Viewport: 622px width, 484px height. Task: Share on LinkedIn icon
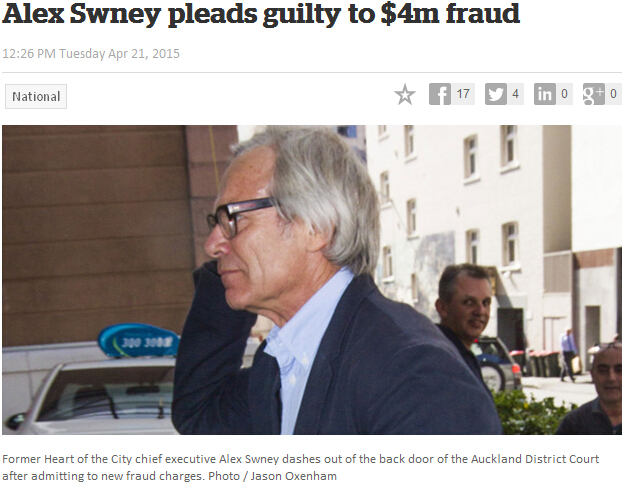point(545,94)
